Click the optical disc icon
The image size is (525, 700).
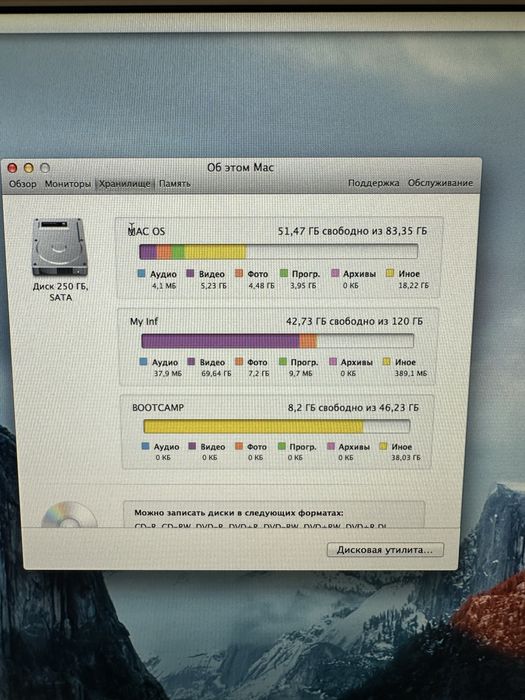69,514
